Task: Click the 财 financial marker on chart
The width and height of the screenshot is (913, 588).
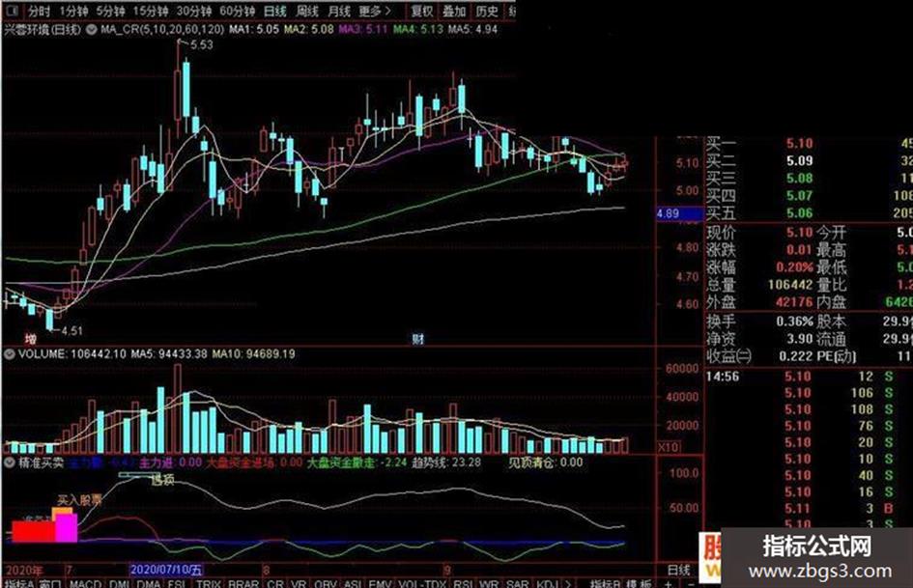Action: point(417,338)
